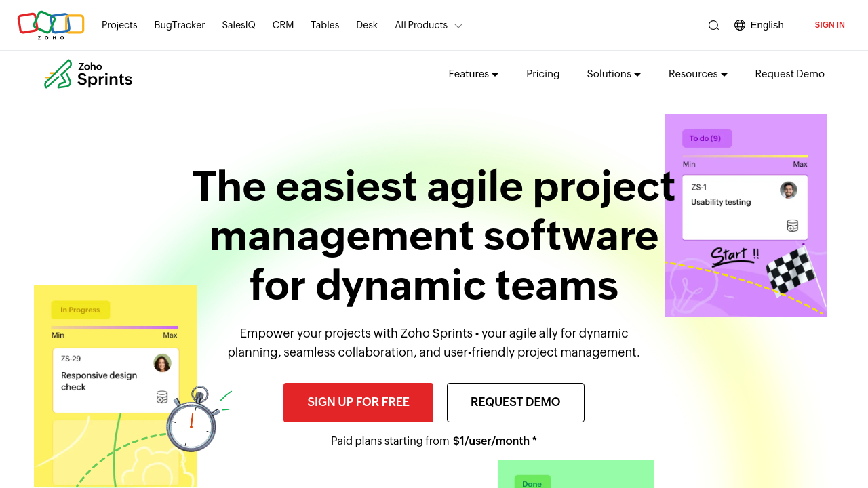Click the Zoho Sprints logo
This screenshot has width=868, height=488.
(x=88, y=74)
